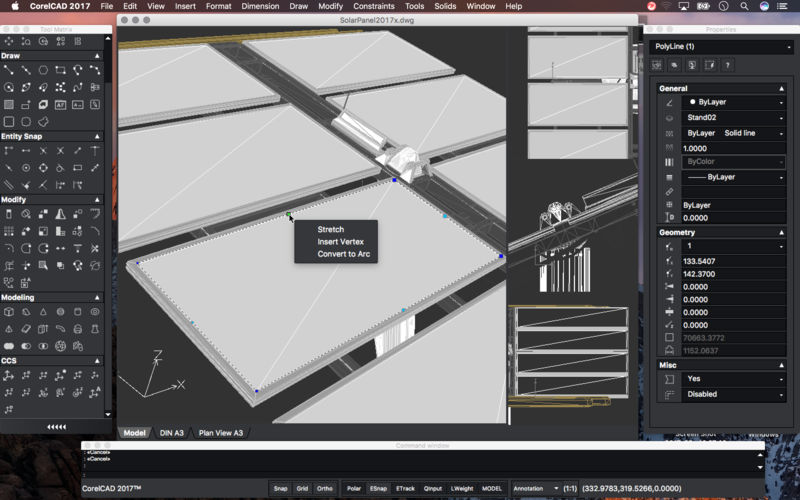Screen dimensions: 800x500
Task: Select the Rectangle tool in Draw section
Action: click(60, 70)
